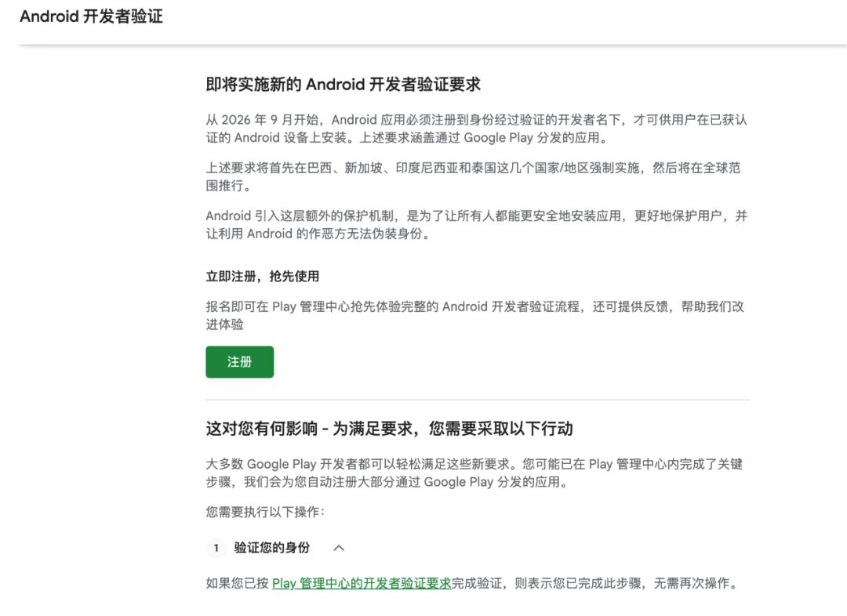Click the 立即注册，抢先使用 subheading
The height and width of the screenshot is (616, 847).
(263, 277)
